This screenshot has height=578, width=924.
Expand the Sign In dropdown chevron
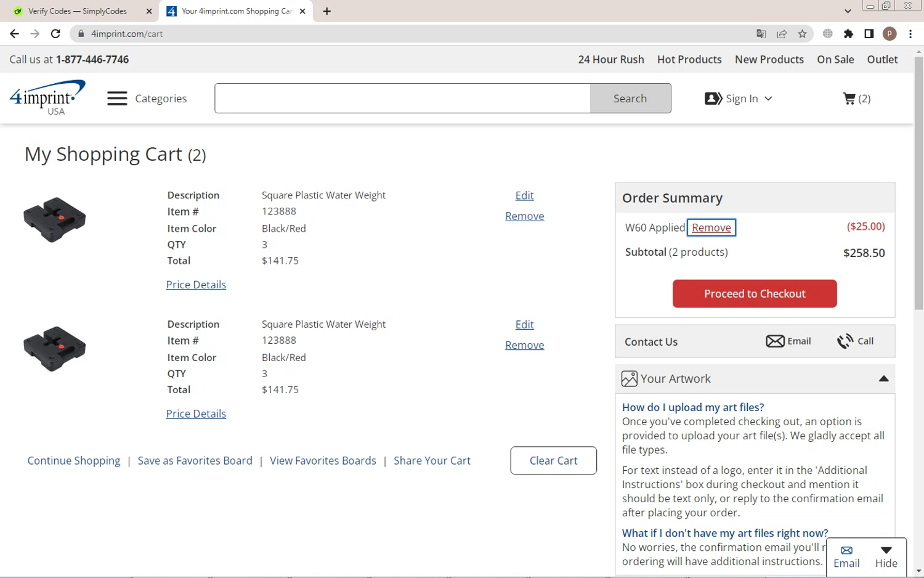pyautogui.click(x=768, y=99)
